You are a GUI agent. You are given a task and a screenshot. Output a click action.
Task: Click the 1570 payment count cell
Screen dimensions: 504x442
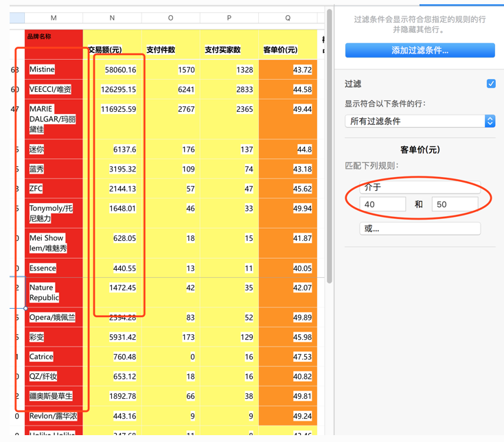171,69
